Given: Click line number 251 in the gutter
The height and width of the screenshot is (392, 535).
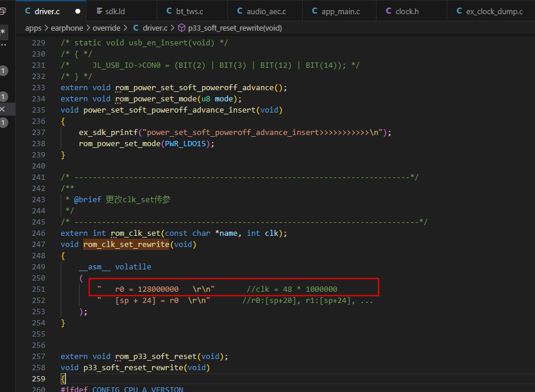Looking at the screenshot, I should pyautogui.click(x=38, y=289).
